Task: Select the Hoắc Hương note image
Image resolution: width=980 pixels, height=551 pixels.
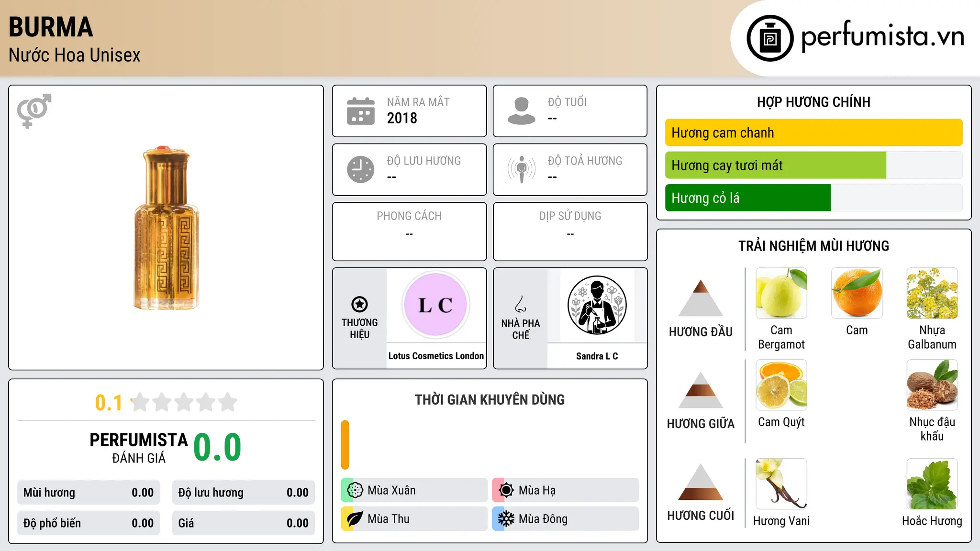Action: click(932, 484)
